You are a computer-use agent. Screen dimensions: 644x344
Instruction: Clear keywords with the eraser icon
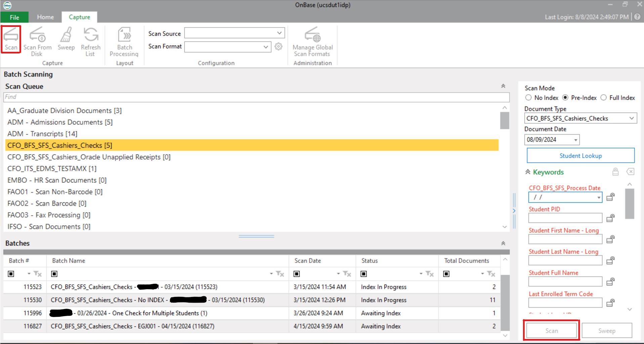point(630,172)
